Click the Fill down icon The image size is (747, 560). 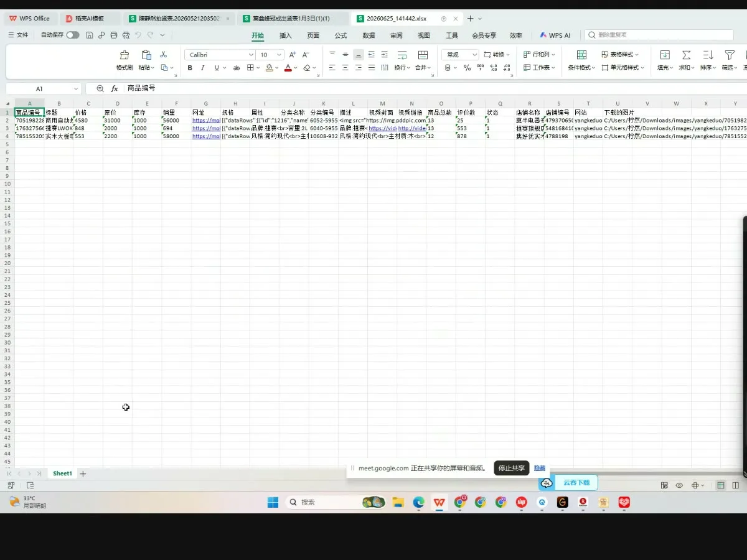coord(665,55)
